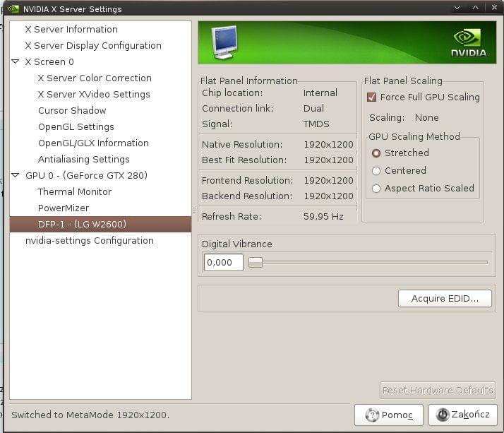Click the Native Resolution value 1920x1200

328,145
